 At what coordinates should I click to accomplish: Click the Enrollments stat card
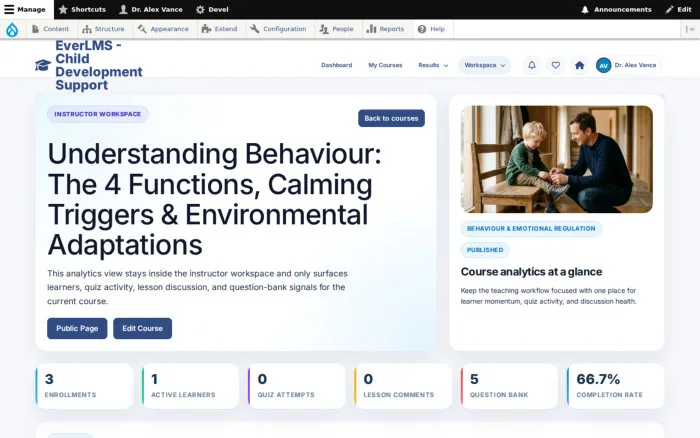(x=84, y=386)
